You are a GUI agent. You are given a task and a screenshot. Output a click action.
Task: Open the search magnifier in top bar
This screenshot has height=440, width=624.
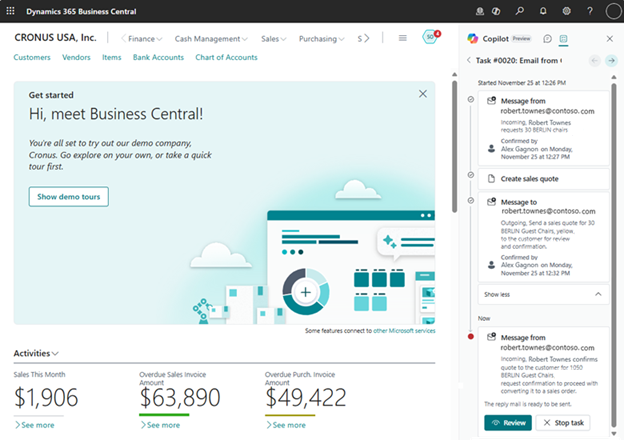point(519,11)
